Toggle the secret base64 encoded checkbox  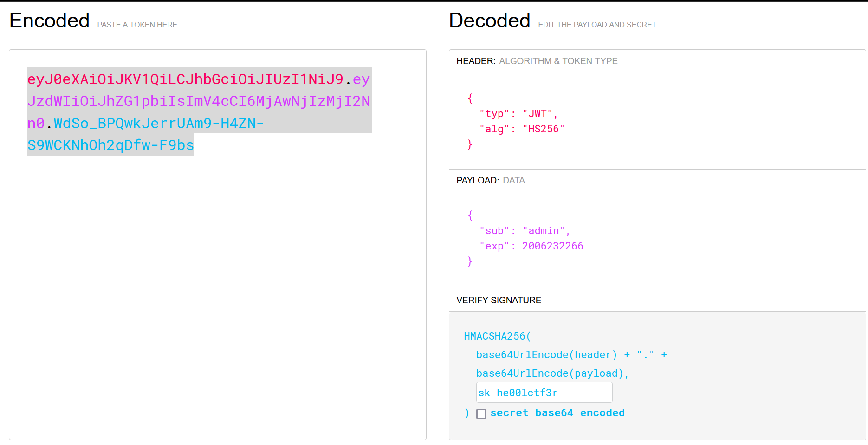[481, 413]
